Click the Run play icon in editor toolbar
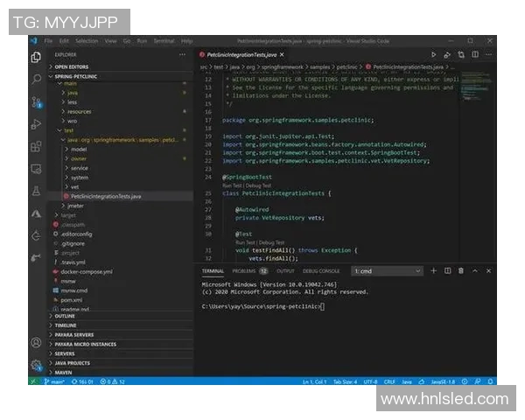 tap(433, 54)
